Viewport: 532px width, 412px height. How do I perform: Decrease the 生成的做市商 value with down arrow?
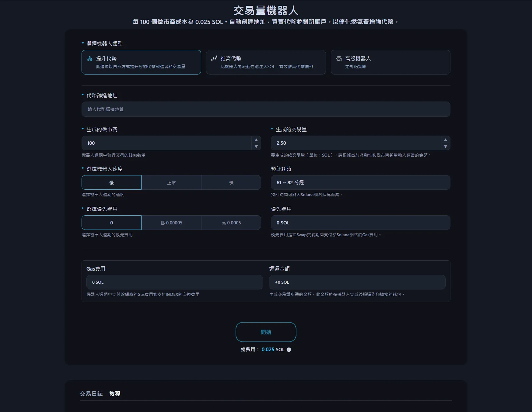(x=256, y=147)
